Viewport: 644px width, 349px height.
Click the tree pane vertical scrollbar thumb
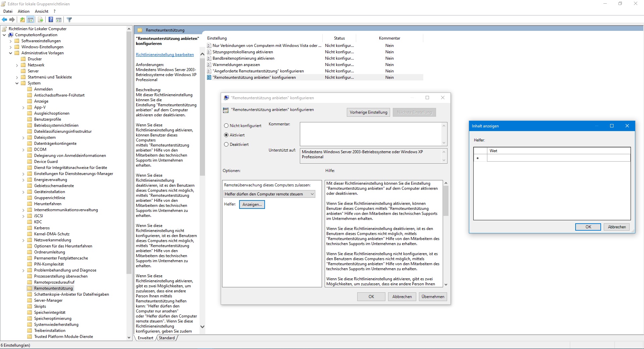click(129, 153)
